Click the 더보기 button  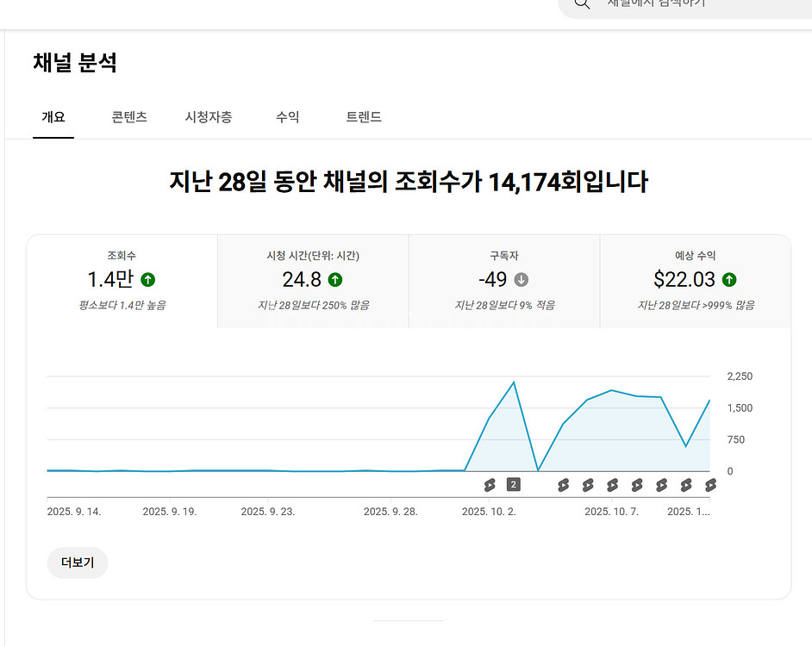[78, 562]
